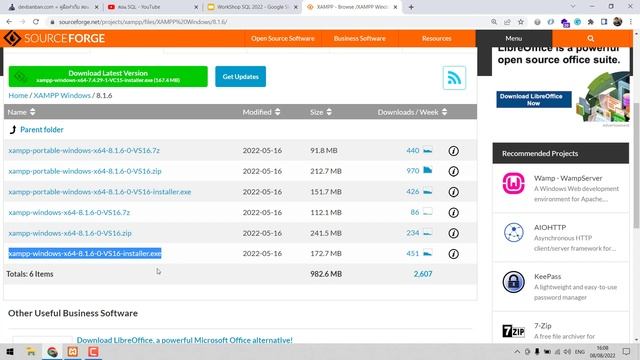Switch to the Workshop SQL 2022 Google tab

tap(252, 7)
